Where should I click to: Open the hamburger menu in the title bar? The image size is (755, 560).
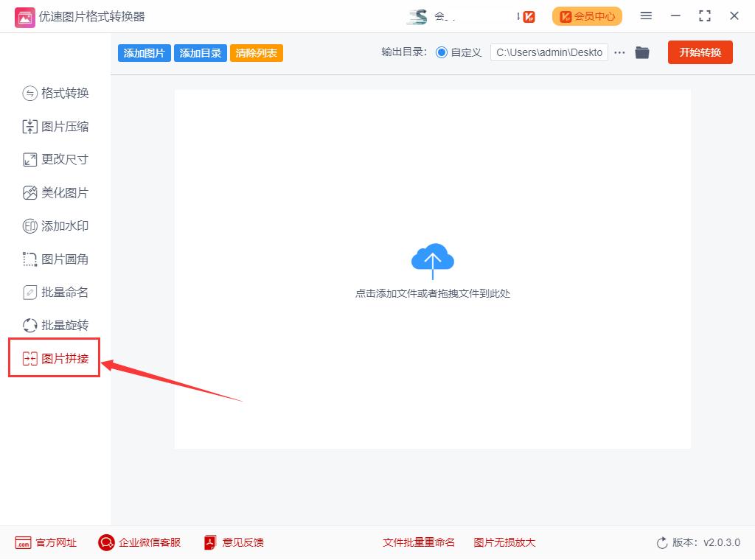point(646,15)
